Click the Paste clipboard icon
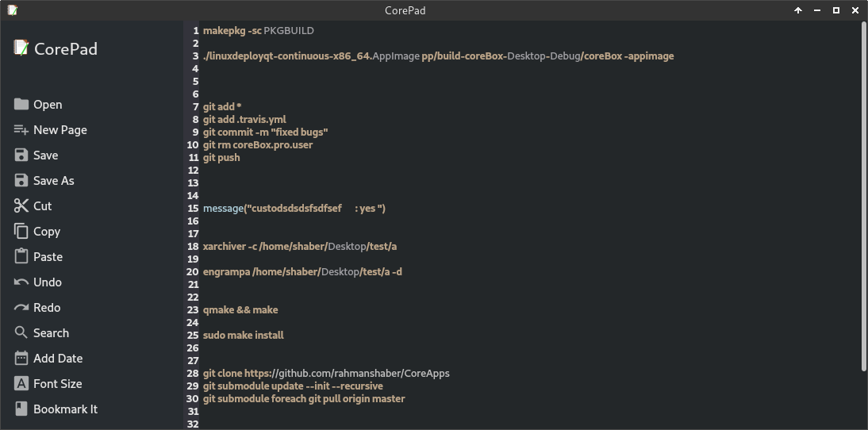The image size is (868, 430). pyautogui.click(x=21, y=256)
